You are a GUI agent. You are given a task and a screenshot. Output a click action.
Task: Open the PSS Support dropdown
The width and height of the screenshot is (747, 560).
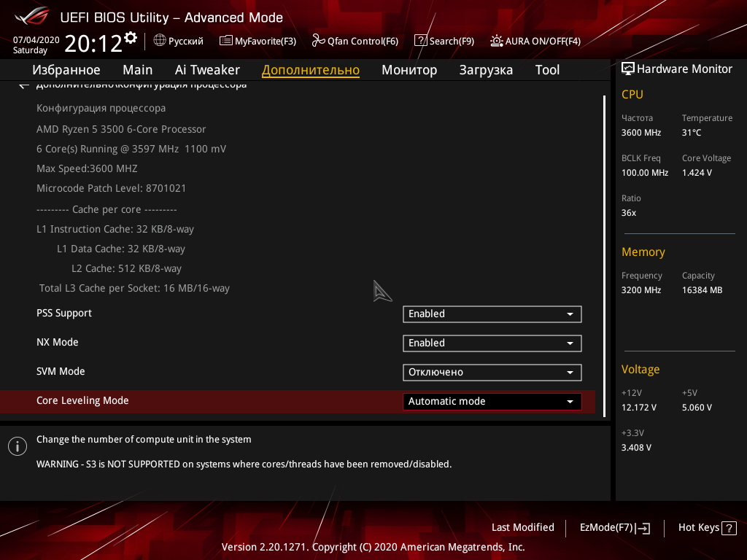pyautogui.click(x=492, y=314)
